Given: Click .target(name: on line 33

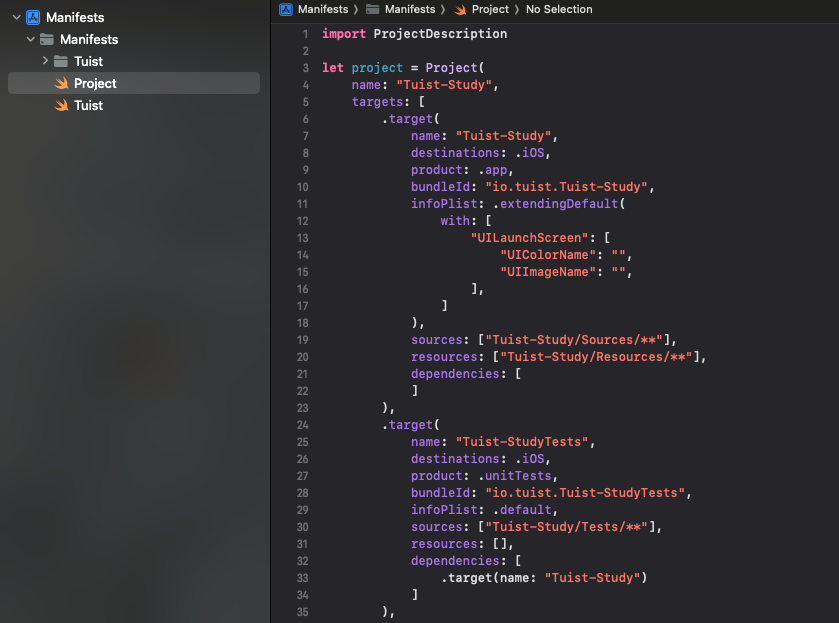Looking at the screenshot, I should pos(488,578).
